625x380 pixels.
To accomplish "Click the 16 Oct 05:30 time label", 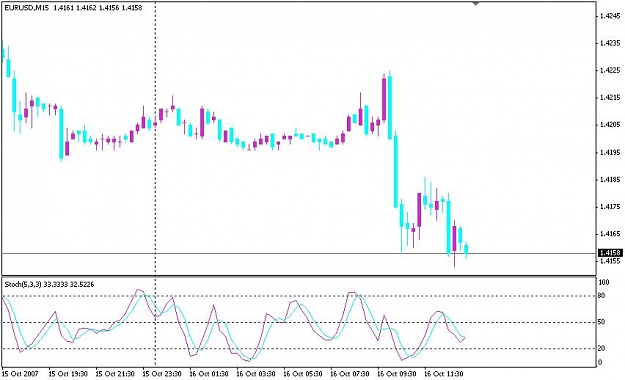I will [x=303, y=374].
